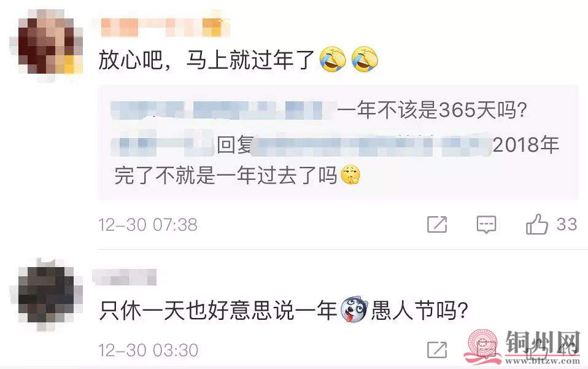Select the comment 只休一天也好意思说一年
The height and width of the screenshot is (369, 588).
click(x=219, y=311)
